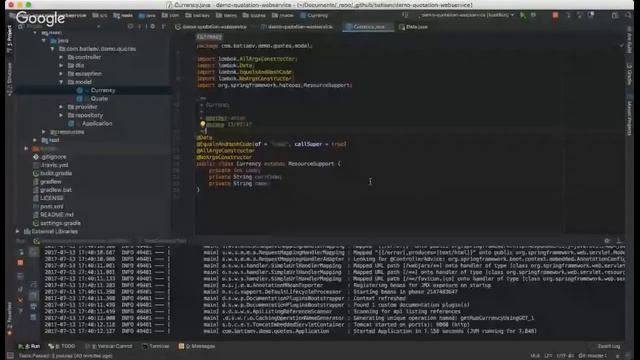
Task: Open Search Everywhere magnifier icon
Action: pos(629,15)
